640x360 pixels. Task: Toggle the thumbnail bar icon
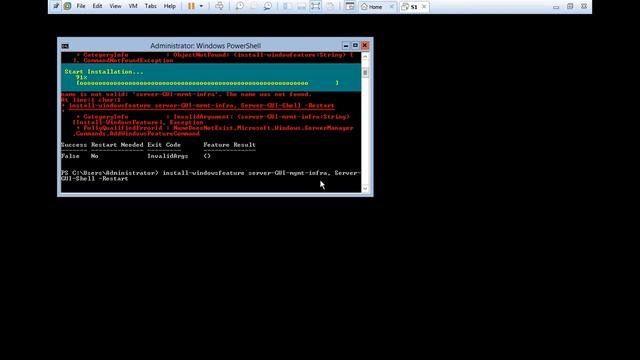tap(301, 6)
